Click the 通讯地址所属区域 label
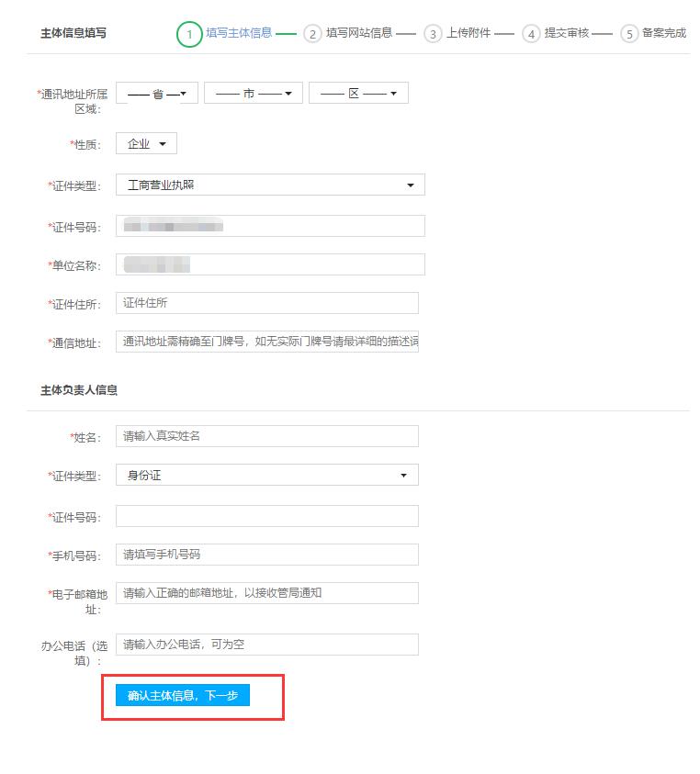700x774 pixels. (x=73, y=102)
